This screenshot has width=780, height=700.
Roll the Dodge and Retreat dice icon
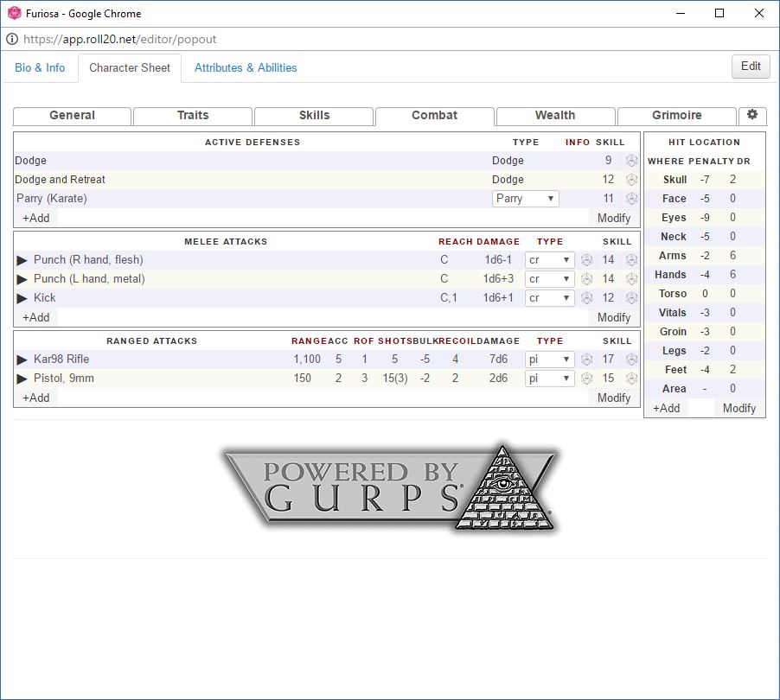pos(631,180)
